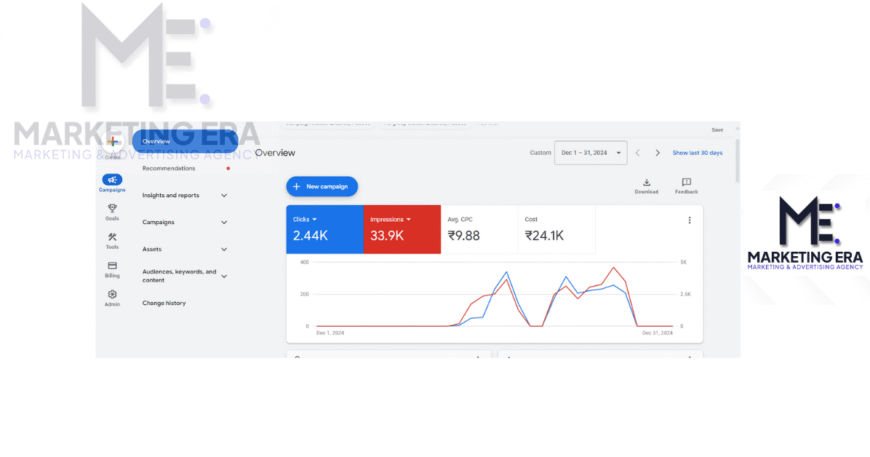Open the Tools wrench icon
The width and height of the screenshot is (870, 457).
(112, 237)
